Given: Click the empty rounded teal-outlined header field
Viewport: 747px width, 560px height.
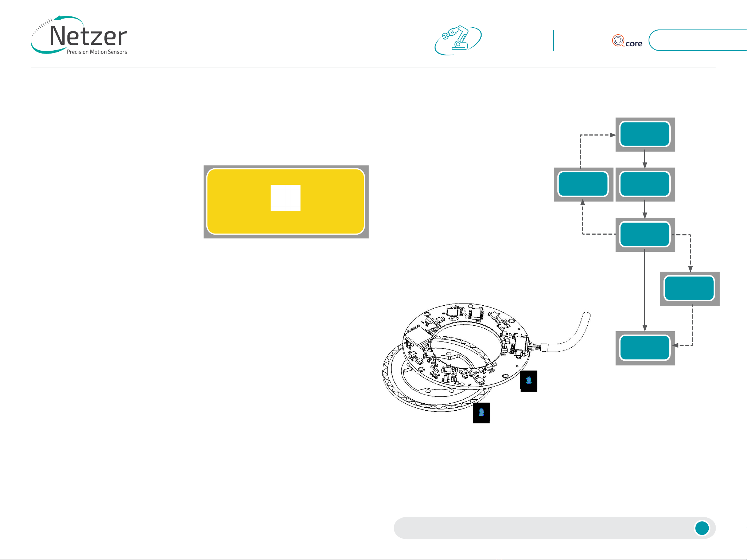Looking at the screenshot, I should (x=698, y=40).
